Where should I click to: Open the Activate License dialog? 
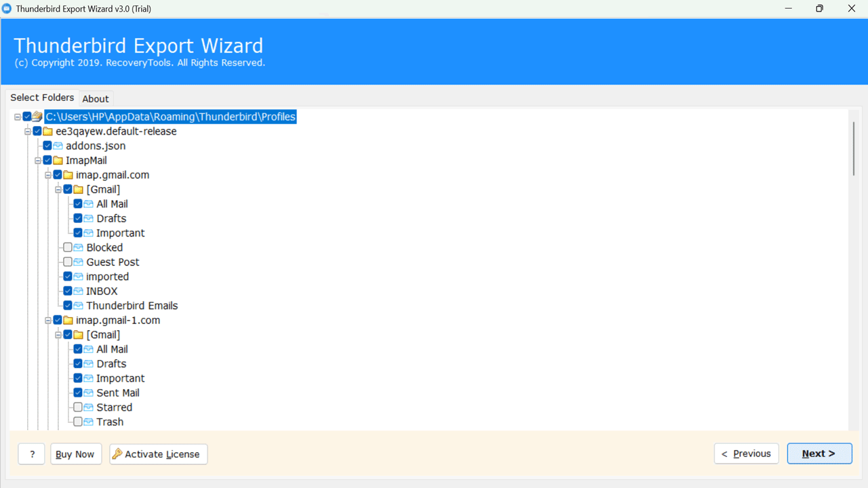click(x=159, y=454)
